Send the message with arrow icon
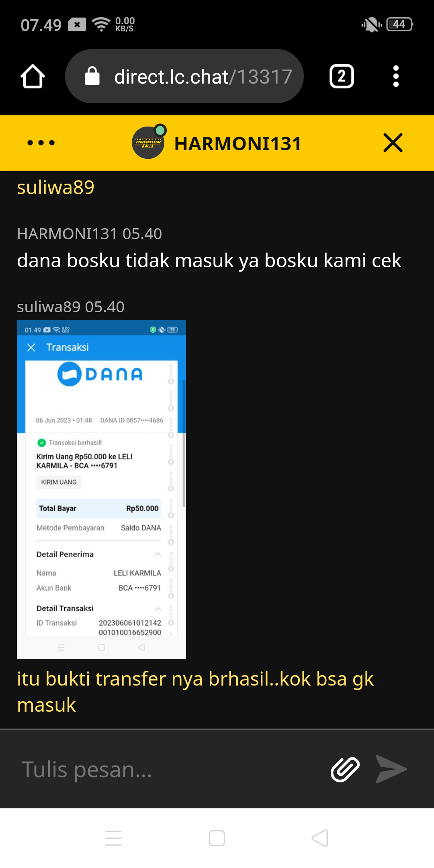Viewport: 434px width, 868px height. click(391, 769)
